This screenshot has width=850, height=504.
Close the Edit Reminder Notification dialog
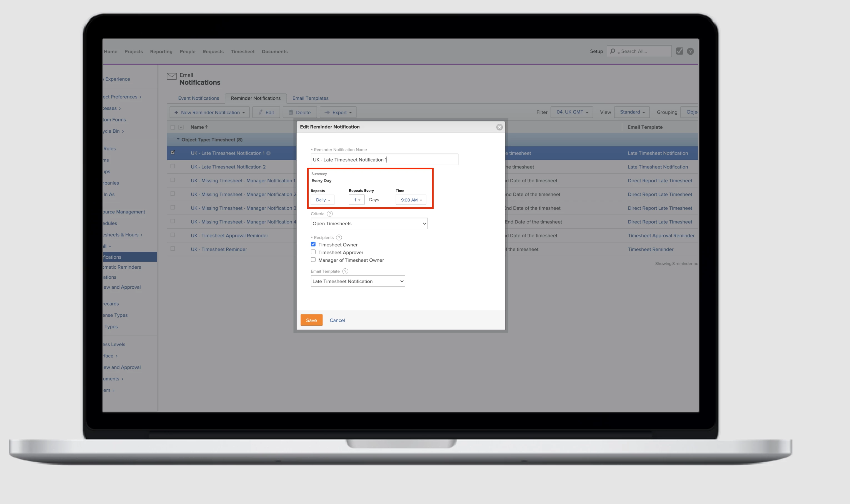[499, 127]
